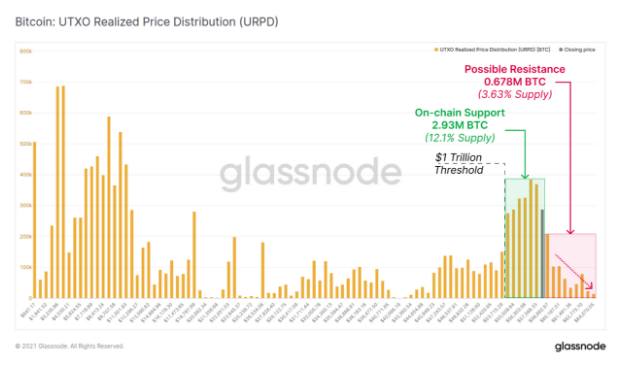Click the orange URPD legend dot
This screenshot has height=369, width=620.
[436, 50]
